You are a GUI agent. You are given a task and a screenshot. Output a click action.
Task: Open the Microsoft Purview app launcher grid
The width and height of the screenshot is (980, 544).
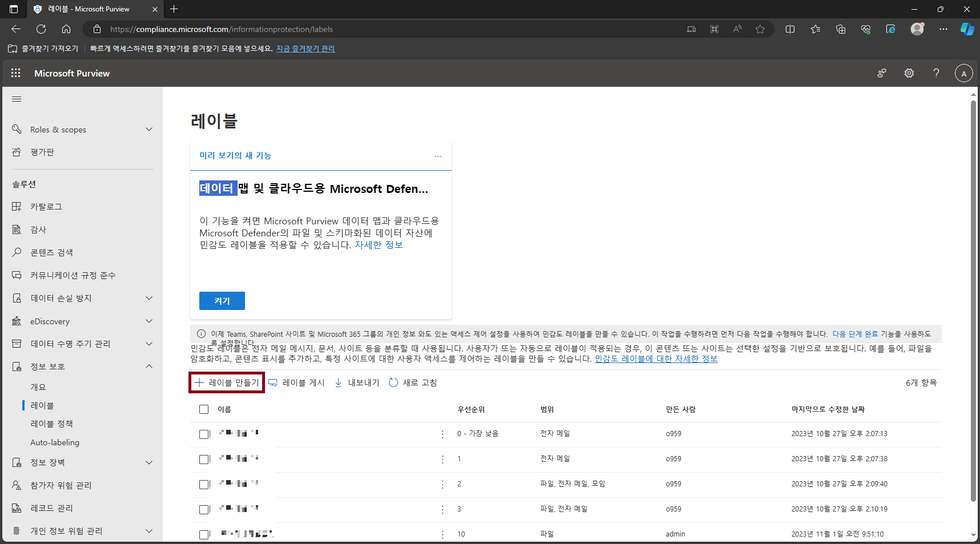pos(15,72)
